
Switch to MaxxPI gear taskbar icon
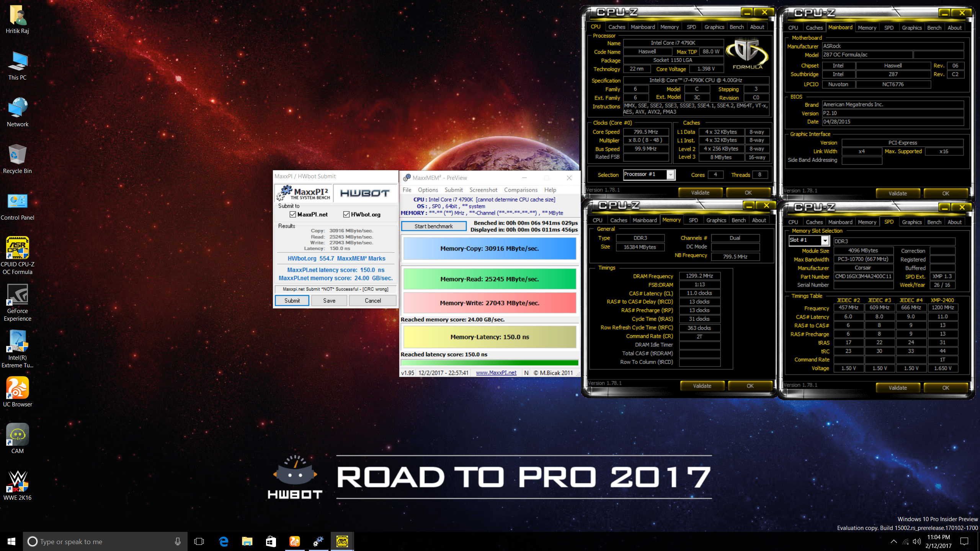[318, 541]
